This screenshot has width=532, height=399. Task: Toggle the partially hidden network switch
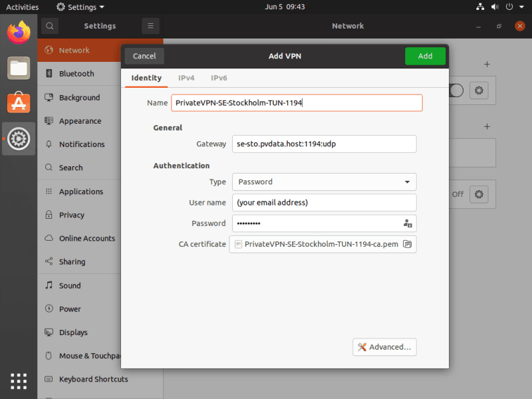[456, 90]
